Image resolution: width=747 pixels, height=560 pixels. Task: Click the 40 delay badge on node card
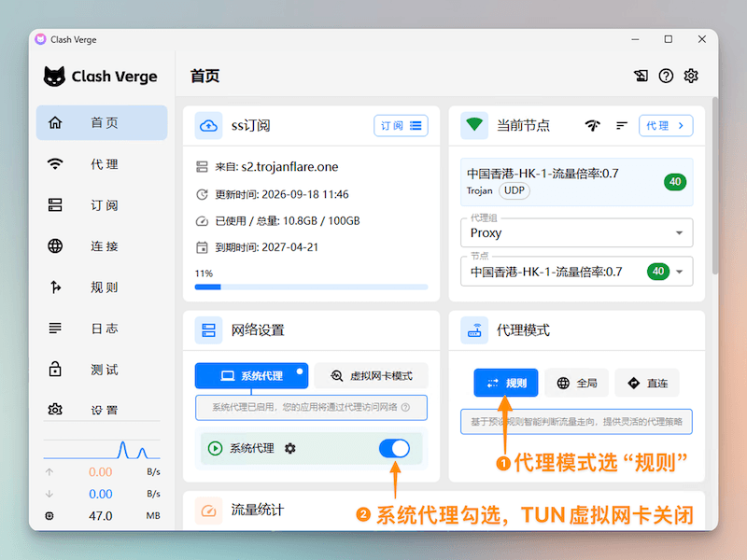tap(675, 181)
